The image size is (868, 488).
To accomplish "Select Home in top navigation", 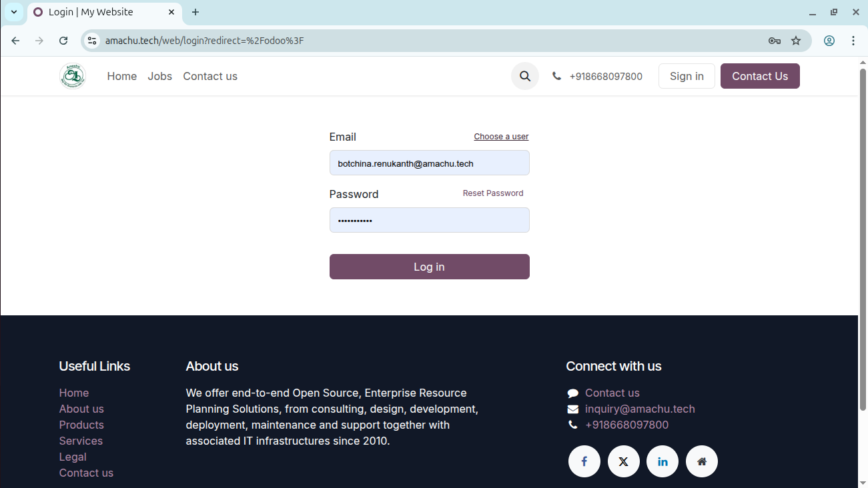I will coord(121,76).
